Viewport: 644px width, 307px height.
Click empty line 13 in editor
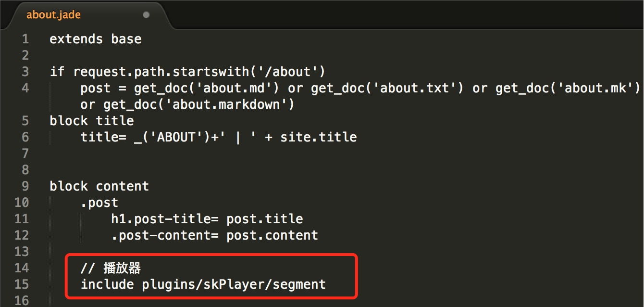pos(192,252)
